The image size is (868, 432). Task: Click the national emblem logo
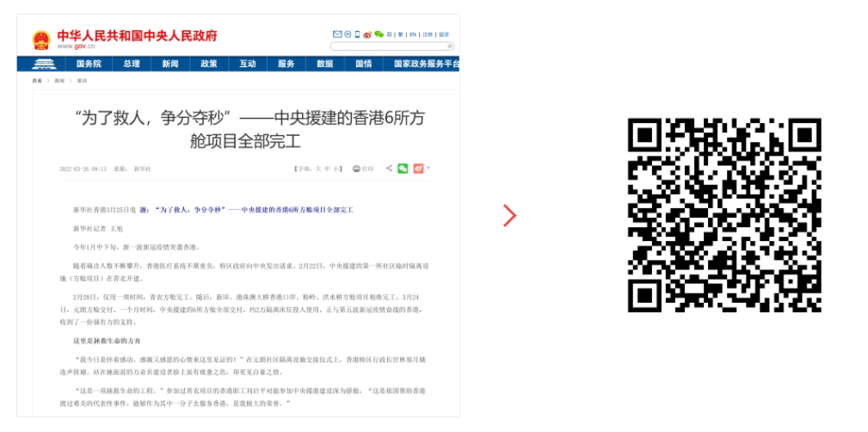pyautogui.click(x=41, y=40)
